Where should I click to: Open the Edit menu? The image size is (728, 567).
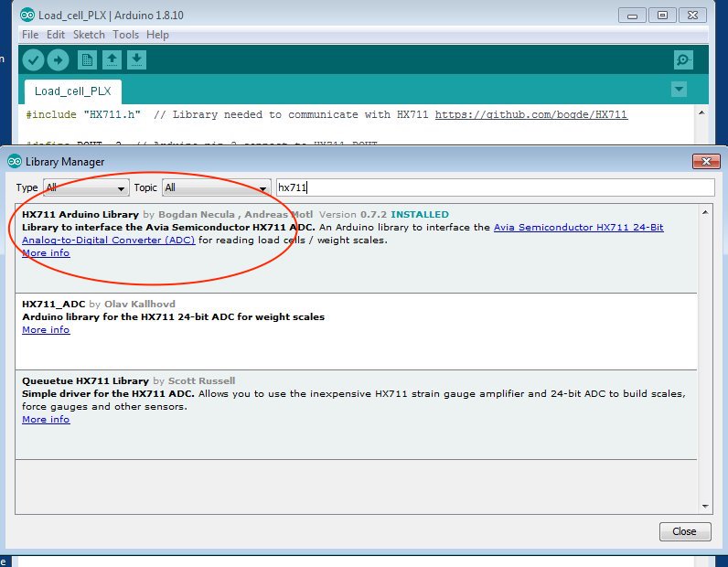(56, 35)
